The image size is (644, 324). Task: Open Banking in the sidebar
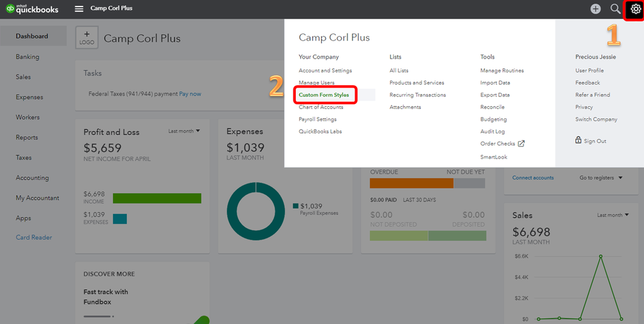pos(28,57)
